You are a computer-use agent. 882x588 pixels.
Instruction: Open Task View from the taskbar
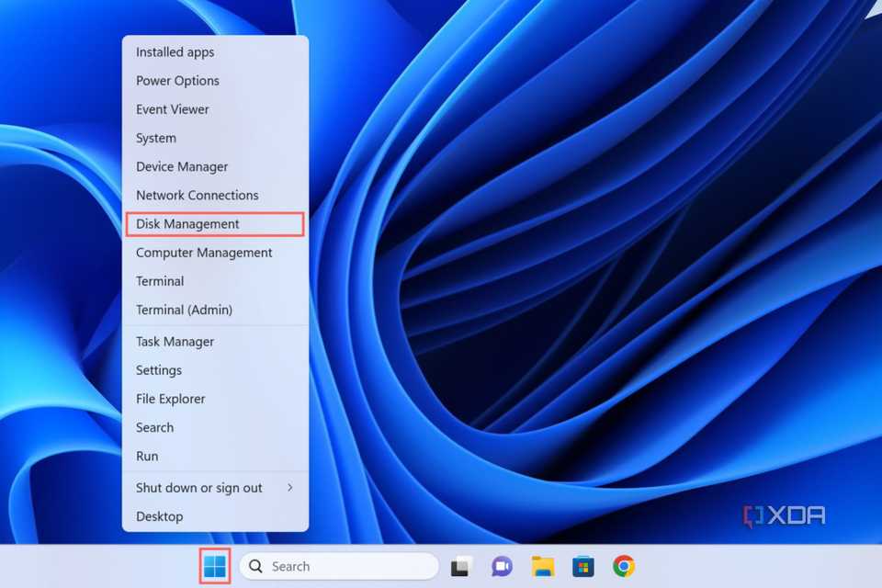460,567
